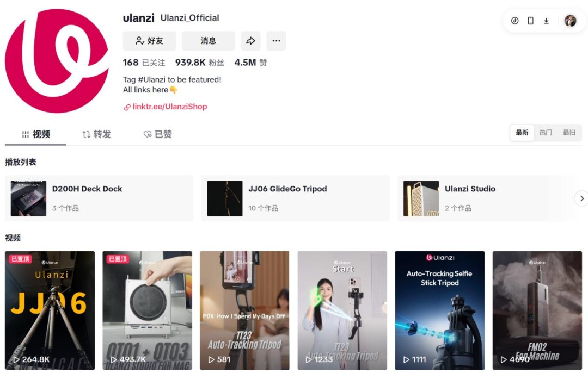Click the share arrow icon button
Screen dimensions: 588x373
(250, 41)
